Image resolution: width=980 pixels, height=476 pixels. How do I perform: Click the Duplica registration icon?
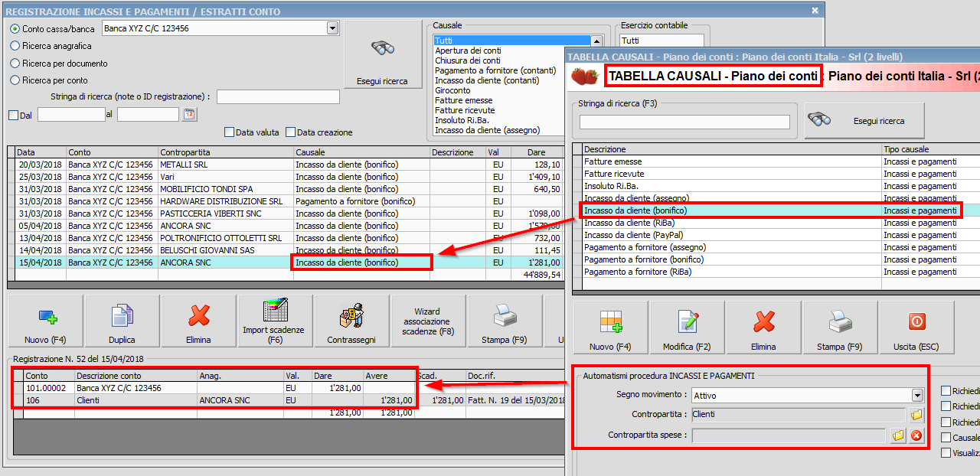pyautogui.click(x=122, y=321)
